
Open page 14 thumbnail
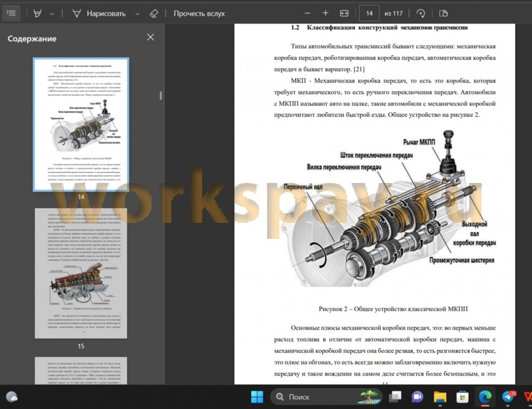tap(81, 124)
